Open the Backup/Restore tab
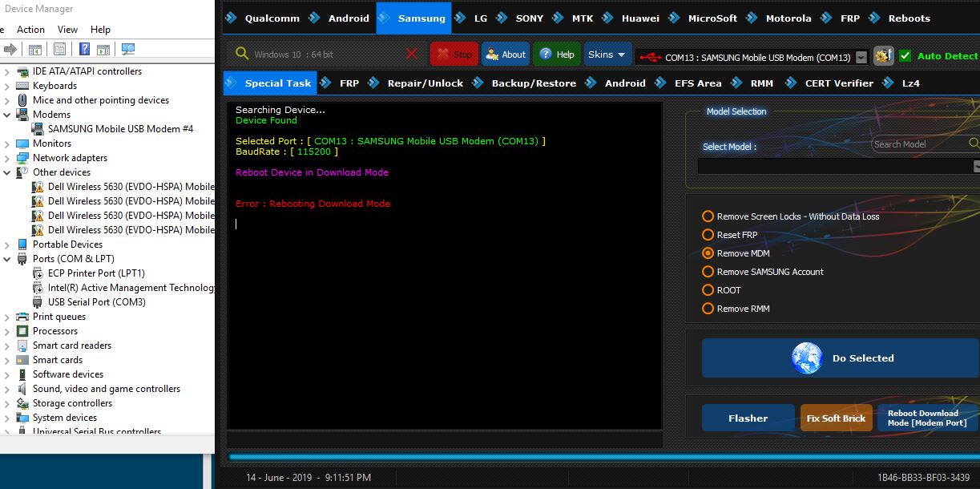980x489 pixels. (525, 83)
